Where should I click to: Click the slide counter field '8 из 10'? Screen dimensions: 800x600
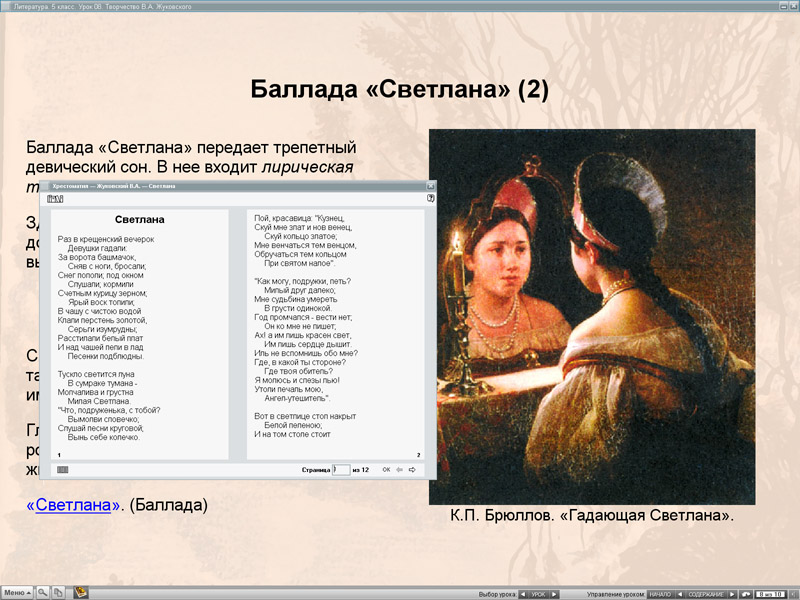click(770, 594)
